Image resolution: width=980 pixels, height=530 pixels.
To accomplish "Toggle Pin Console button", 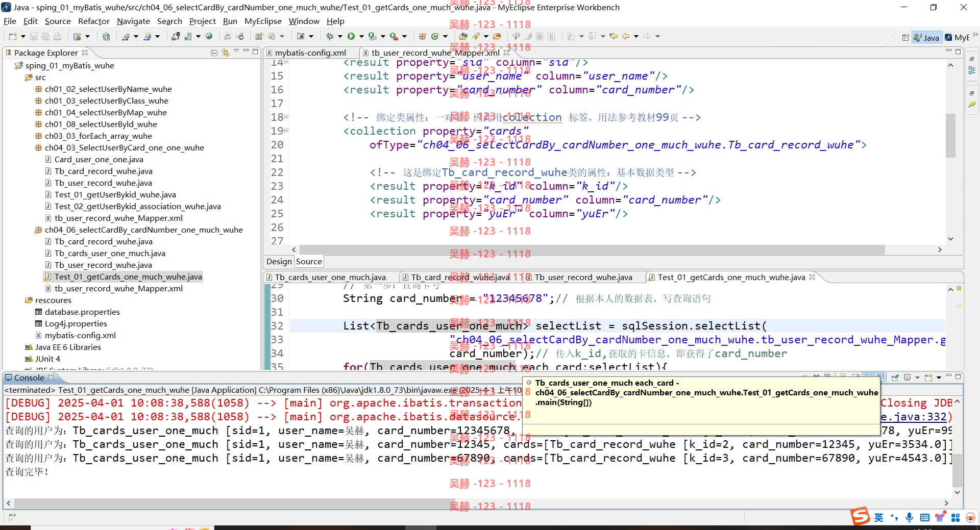I will 895,377.
